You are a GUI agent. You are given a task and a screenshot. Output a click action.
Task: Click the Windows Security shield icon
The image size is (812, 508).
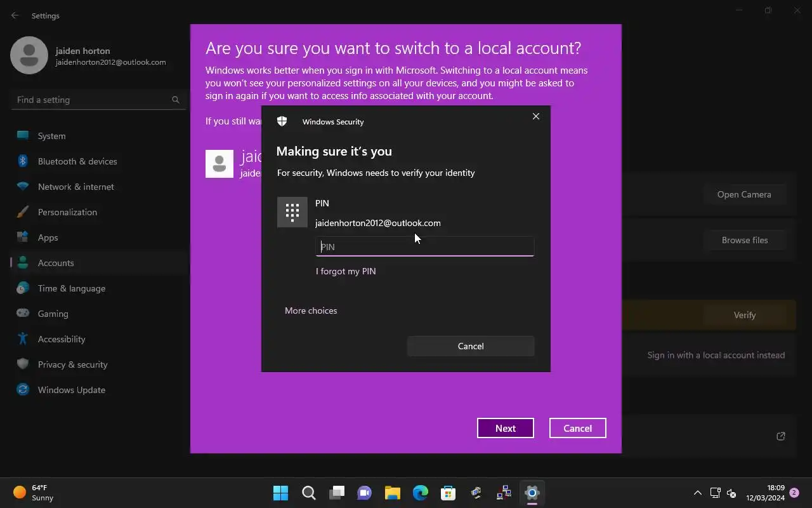point(282,121)
